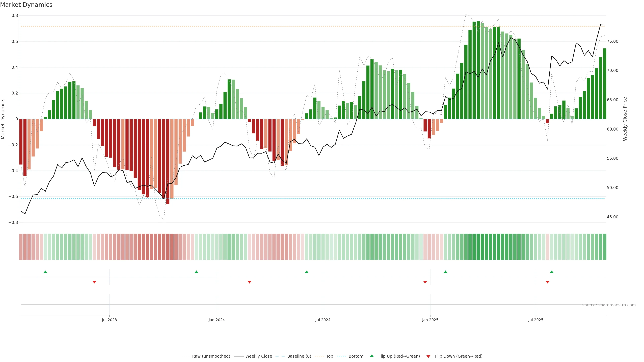Click the darkest green heatmap strip cell
Screen dimensions: 644x362
(478, 247)
